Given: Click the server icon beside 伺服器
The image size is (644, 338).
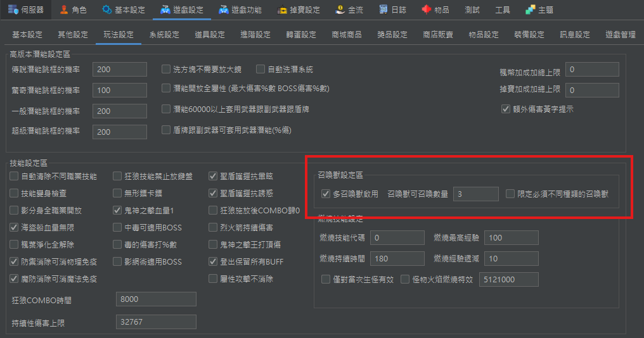Looking at the screenshot, I should click(13, 9).
